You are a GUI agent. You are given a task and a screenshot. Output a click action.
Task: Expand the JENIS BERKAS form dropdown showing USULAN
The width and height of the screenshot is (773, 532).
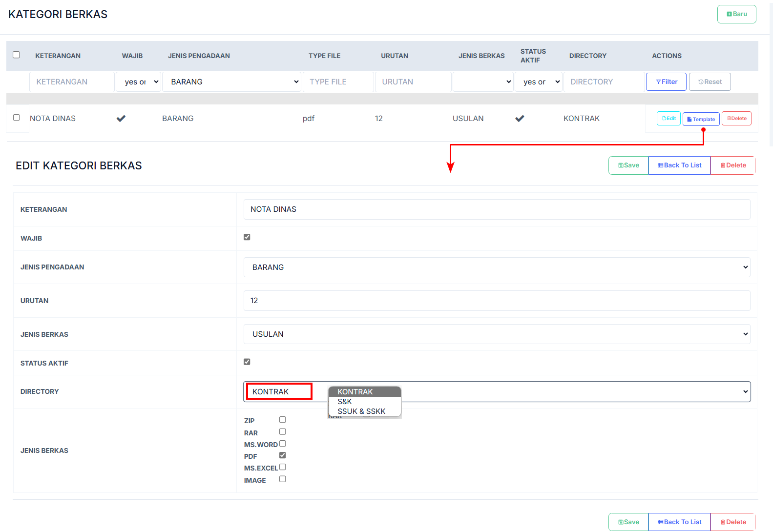(497, 334)
